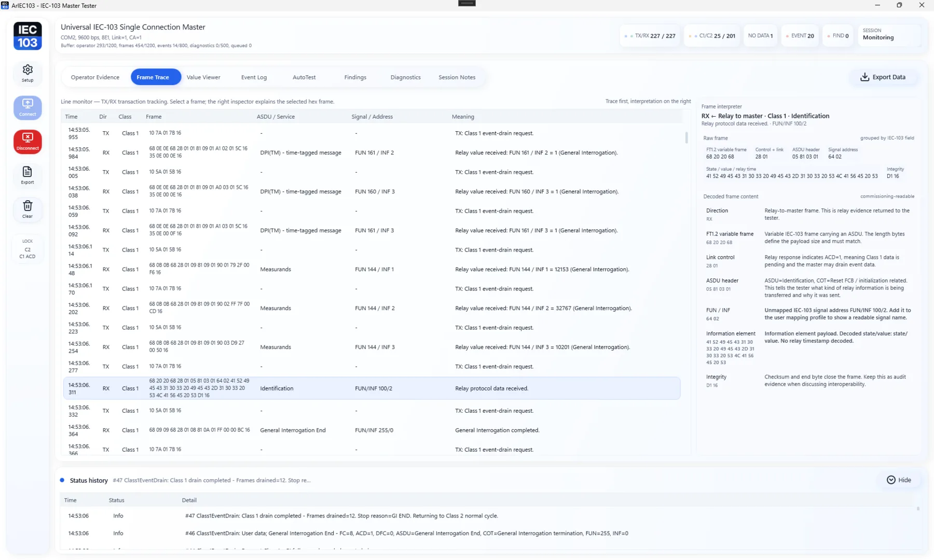The image size is (934, 560).
Task: Click Integrity value D1 16 in raw frame
Action: click(x=892, y=176)
